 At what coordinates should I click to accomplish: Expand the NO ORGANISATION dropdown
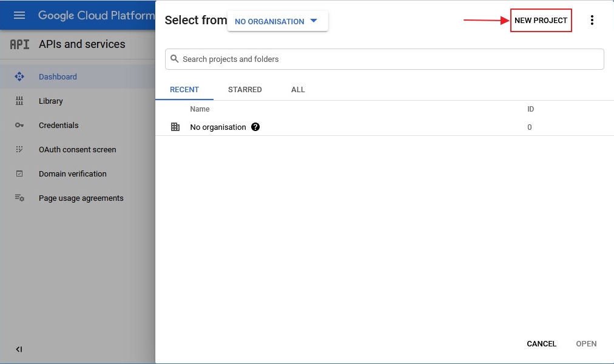click(277, 21)
